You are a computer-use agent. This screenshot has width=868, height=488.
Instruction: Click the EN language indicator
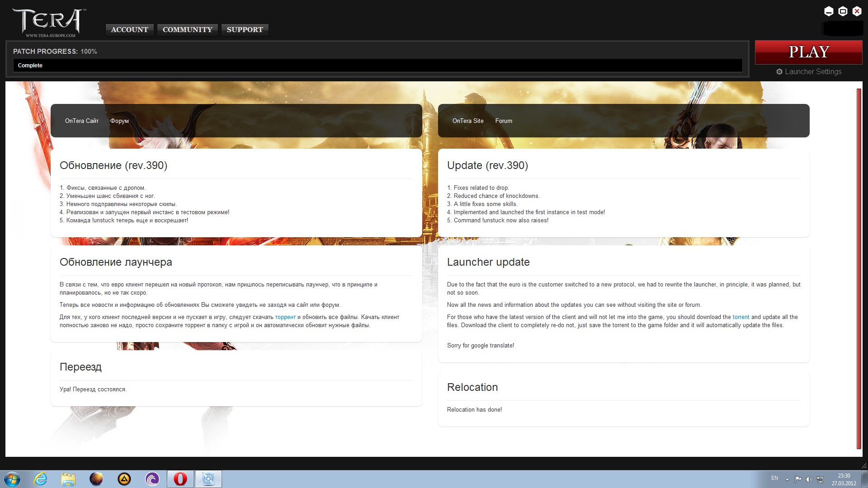(774, 478)
